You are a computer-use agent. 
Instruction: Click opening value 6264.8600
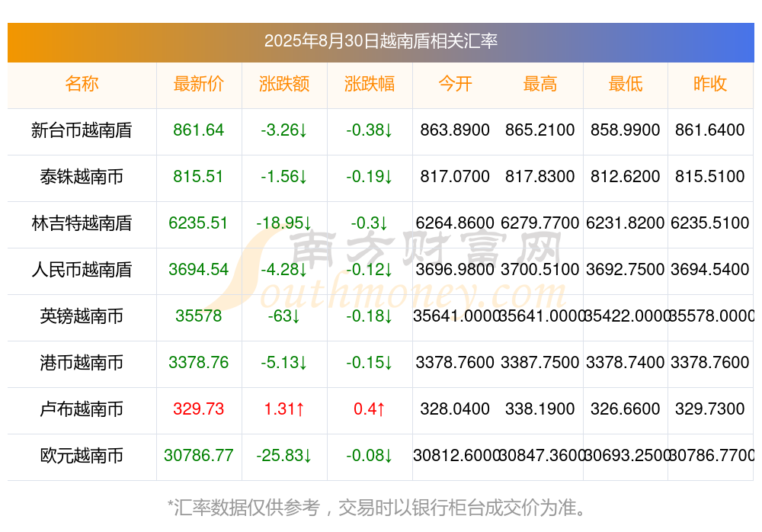pos(455,223)
